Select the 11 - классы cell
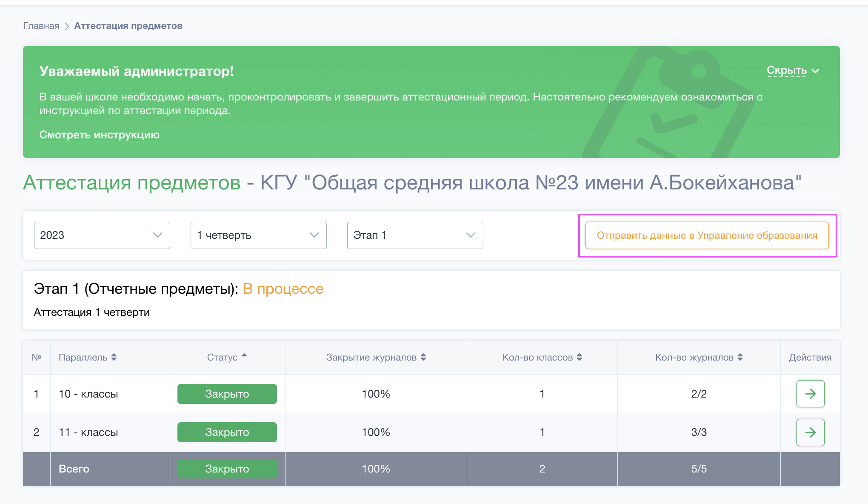The image size is (868, 504). pyautogui.click(x=110, y=432)
